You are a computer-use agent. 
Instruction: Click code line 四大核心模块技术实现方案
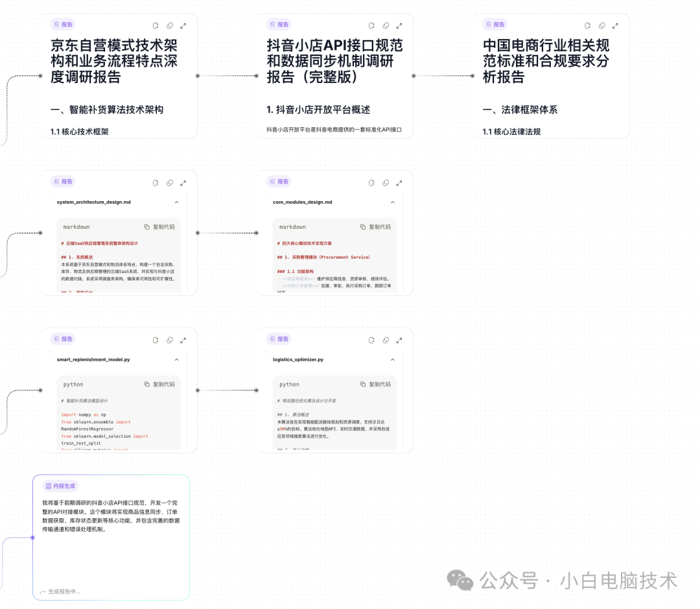[x=305, y=243]
